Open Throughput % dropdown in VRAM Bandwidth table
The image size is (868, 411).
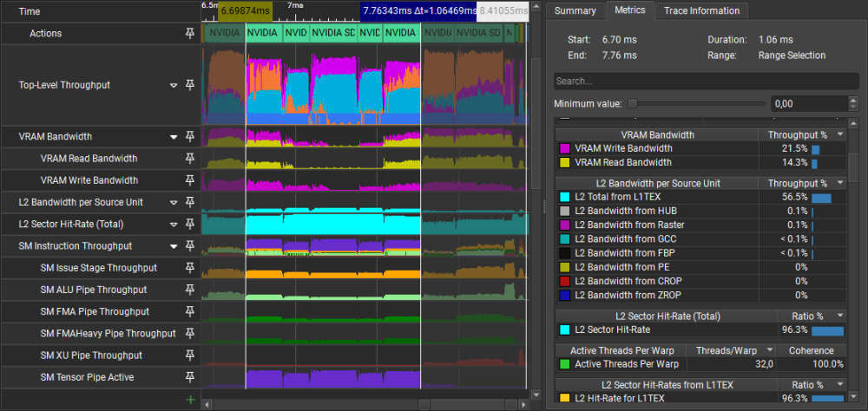tap(839, 135)
